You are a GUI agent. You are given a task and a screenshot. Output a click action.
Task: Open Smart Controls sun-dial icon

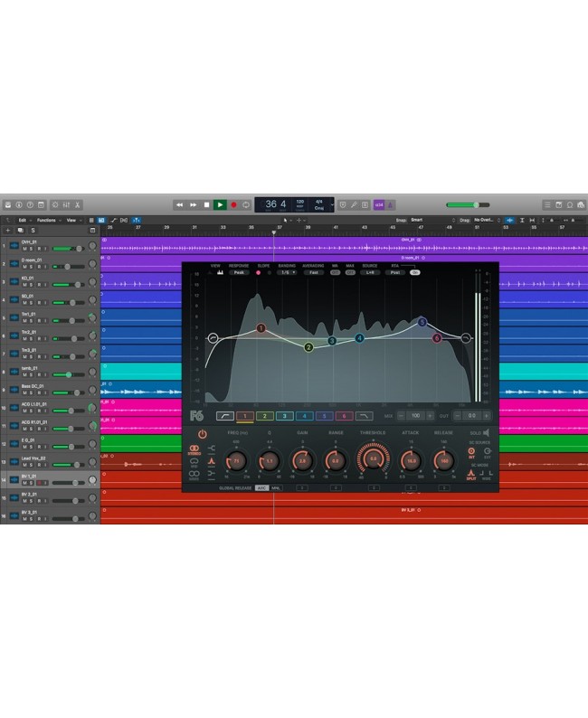[55, 204]
